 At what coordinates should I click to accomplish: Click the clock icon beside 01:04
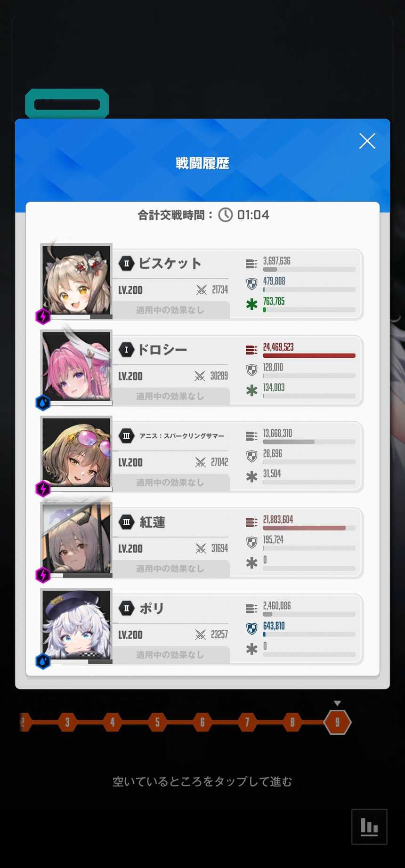coord(226,215)
